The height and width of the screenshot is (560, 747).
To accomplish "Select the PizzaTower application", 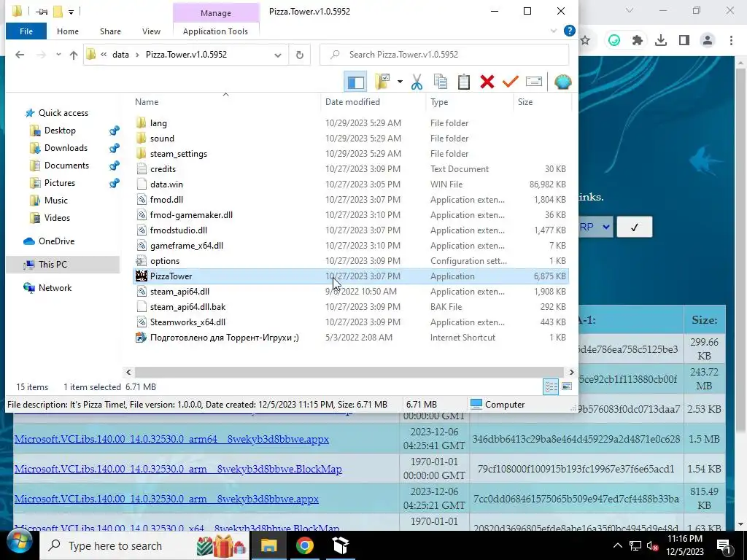I will [x=350, y=276].
